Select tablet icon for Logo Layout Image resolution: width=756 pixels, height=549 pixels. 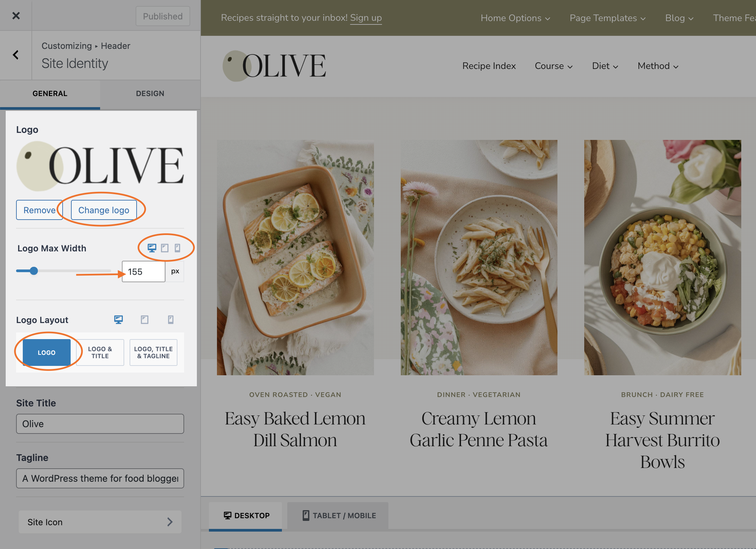(x=145, y=319)
